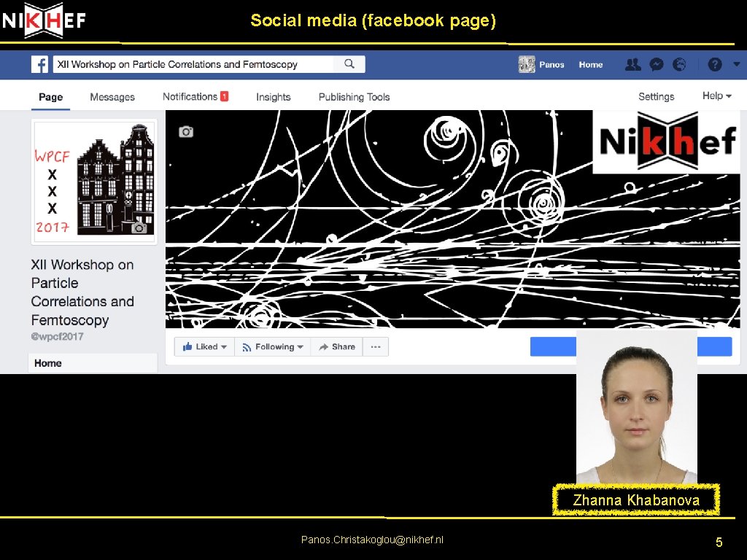Screen dimensions: 747x560
Task: Open the friend requests icon
Action: 632,64
